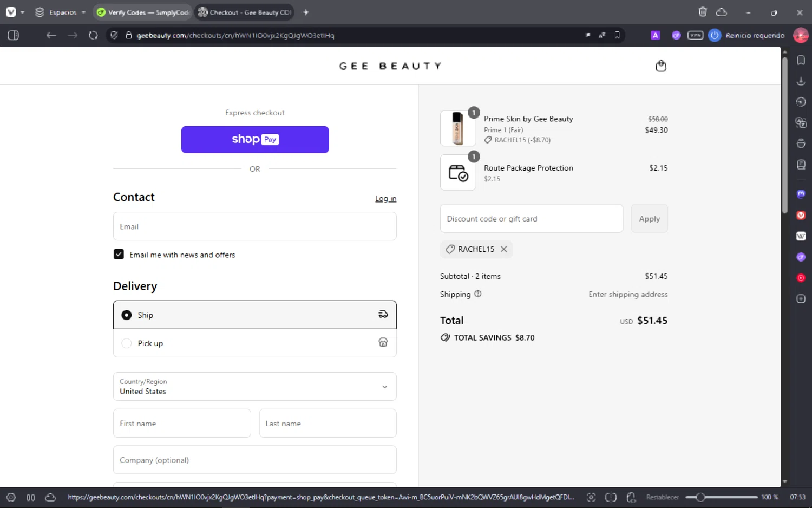
Task: Open the purple A extension icon
Action: pyautogui.click(x=656, y=35)
